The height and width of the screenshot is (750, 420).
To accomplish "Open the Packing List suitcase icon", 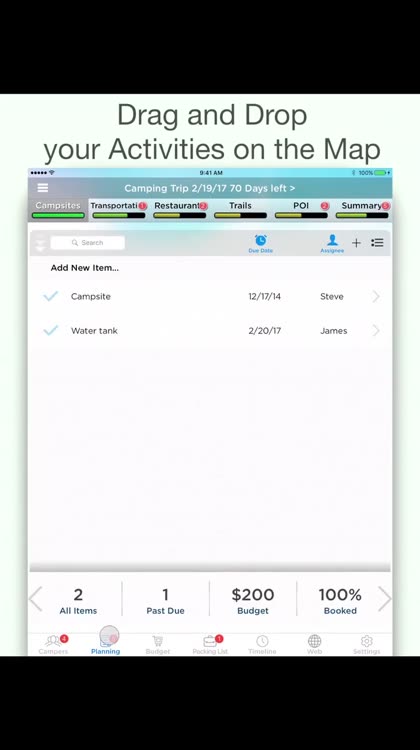I will point(210,640).
